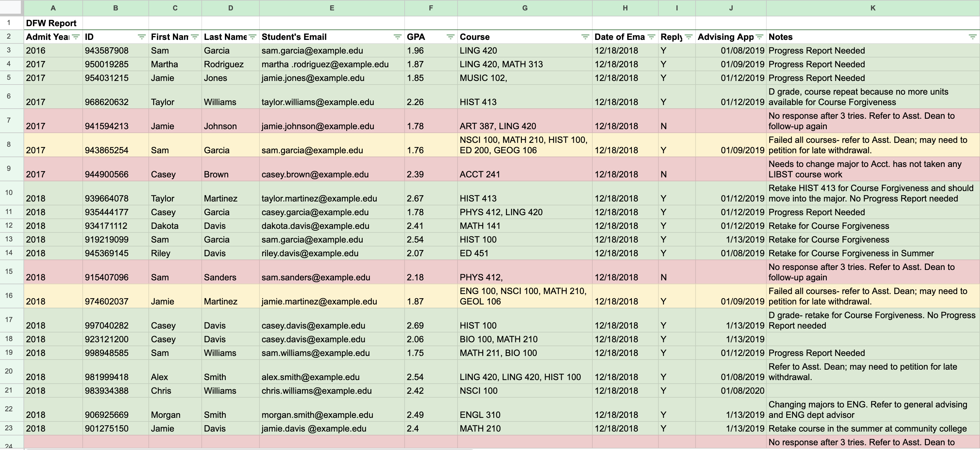Select last name Sanders cell

(231, 272)
